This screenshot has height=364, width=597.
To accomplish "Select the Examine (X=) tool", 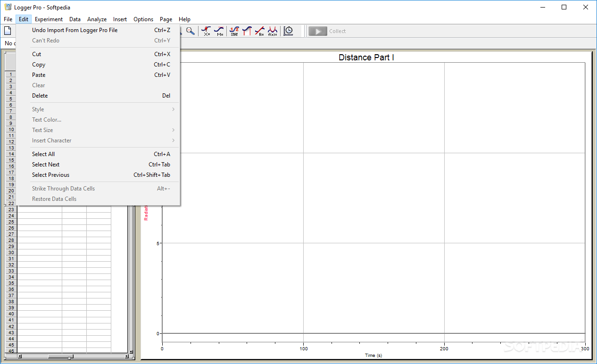I will pos(206,31).
